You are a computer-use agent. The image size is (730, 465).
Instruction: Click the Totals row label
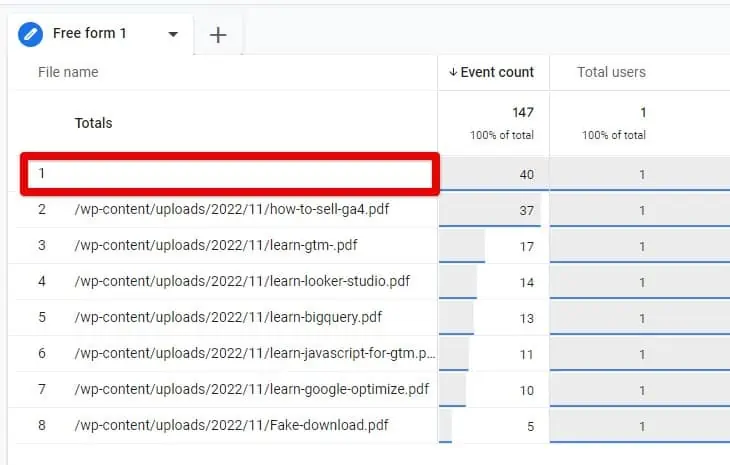tap(94, 123)
